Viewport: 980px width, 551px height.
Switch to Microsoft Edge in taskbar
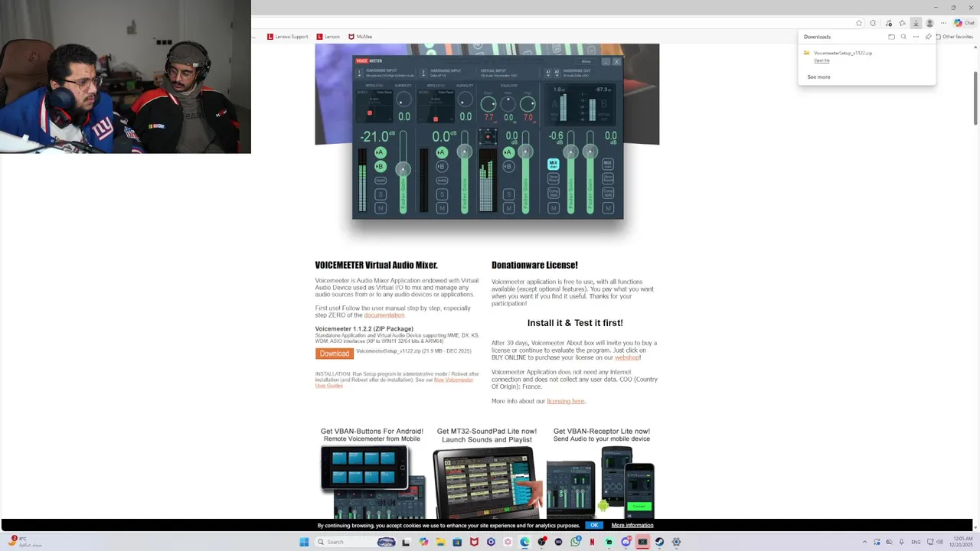click(x=524, y=542)
